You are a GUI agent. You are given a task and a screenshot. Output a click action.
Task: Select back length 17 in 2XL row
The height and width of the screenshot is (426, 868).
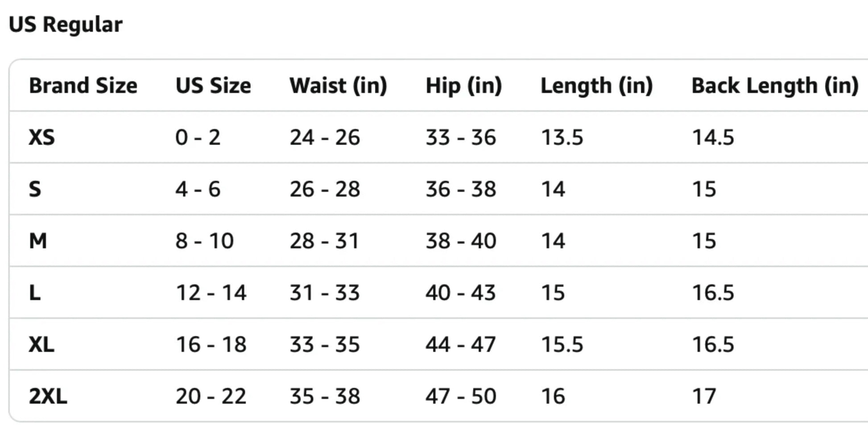[x=703, y=397]
